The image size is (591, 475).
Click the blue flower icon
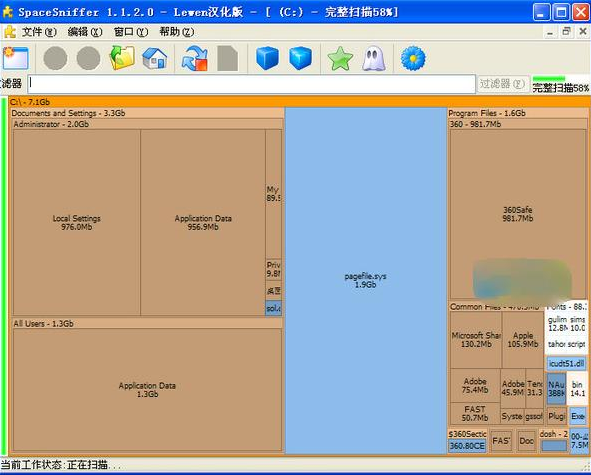(x=413, y=58)
